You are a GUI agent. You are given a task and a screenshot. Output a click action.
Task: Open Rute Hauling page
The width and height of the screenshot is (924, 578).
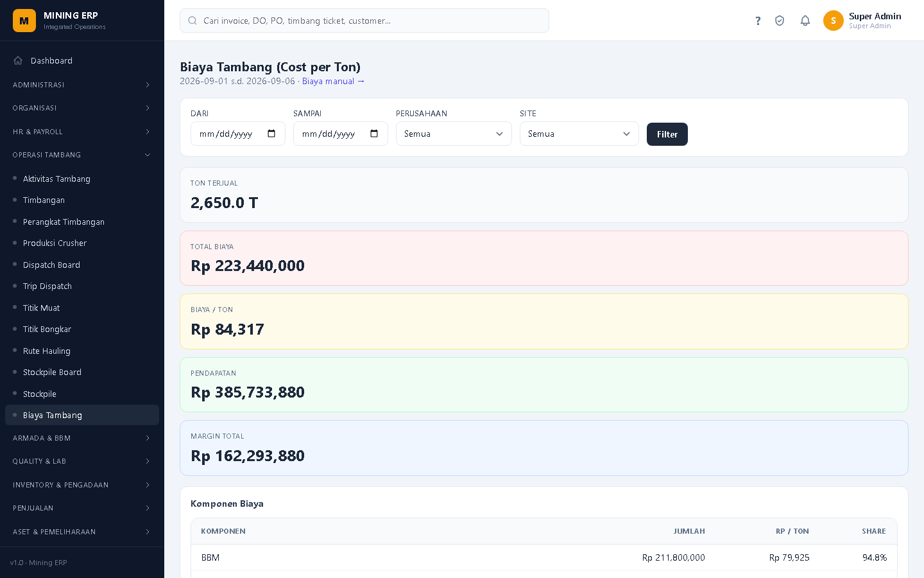point(82,351)
